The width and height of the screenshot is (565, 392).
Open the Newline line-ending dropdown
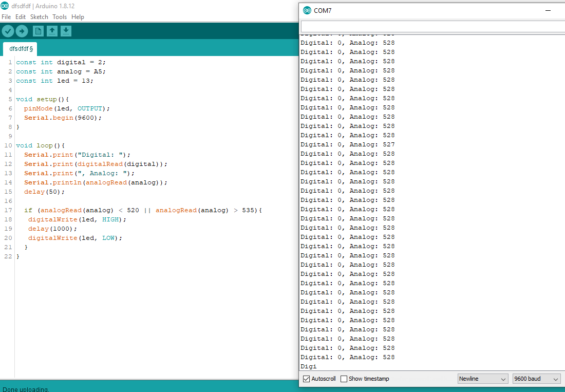[483, 379]
